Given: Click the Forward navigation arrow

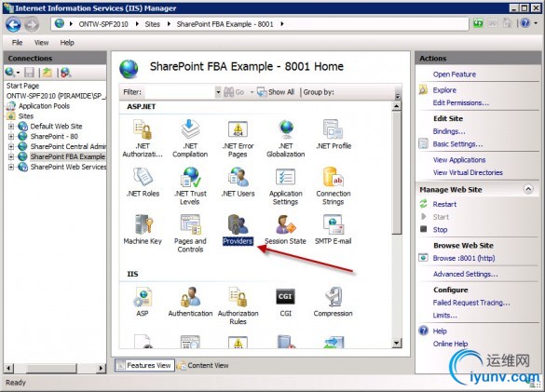Looking at the screenshot, I should coord(32,24).
